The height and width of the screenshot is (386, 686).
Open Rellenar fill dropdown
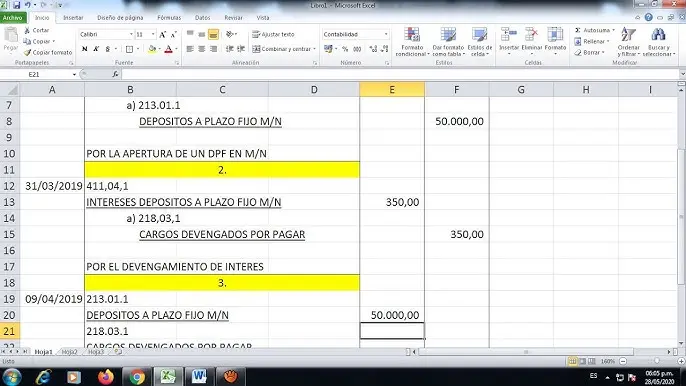(592, 41)
